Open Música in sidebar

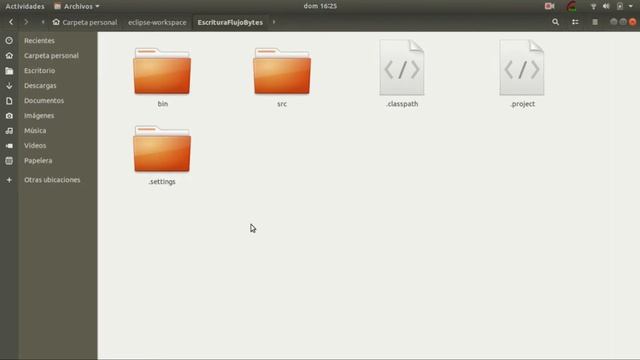tap(35, 131)
